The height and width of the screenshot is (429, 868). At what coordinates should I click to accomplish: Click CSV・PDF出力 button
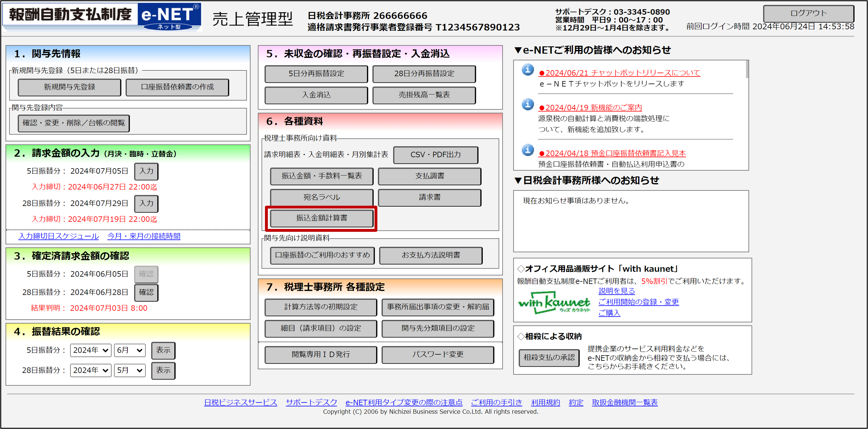pos(435,155)
